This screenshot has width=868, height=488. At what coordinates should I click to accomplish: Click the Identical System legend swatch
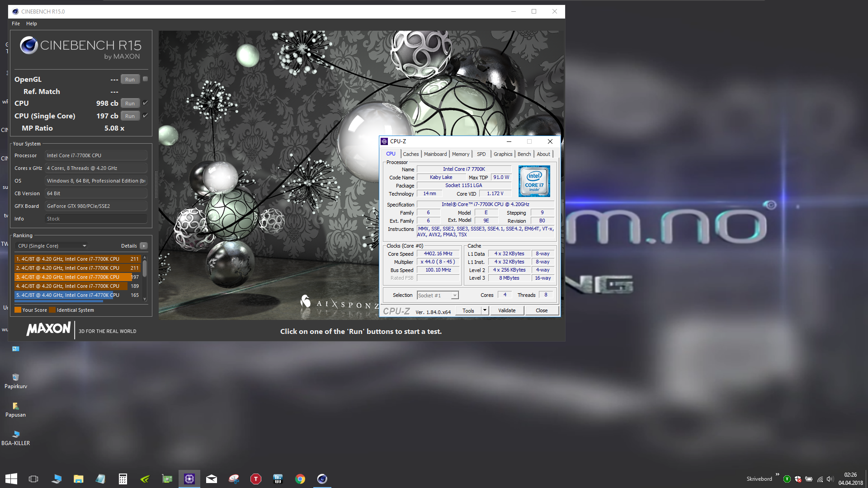click(x=52, y=310)
